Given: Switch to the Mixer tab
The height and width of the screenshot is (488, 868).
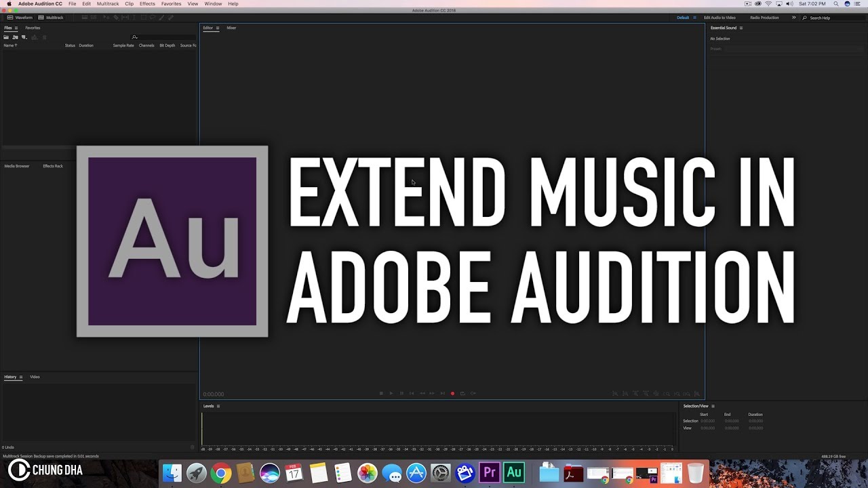Looking at the screenshot, I should (x=231, y=28).
